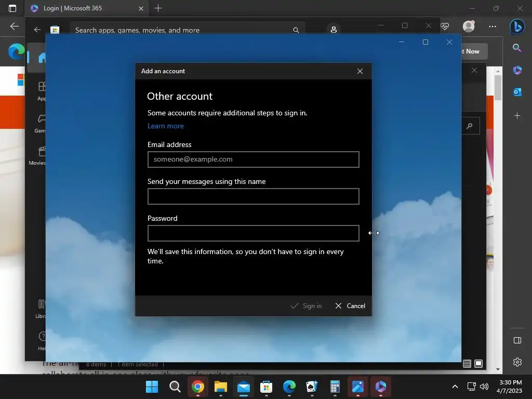Open Mail app from taskbar

coord(244,387)
